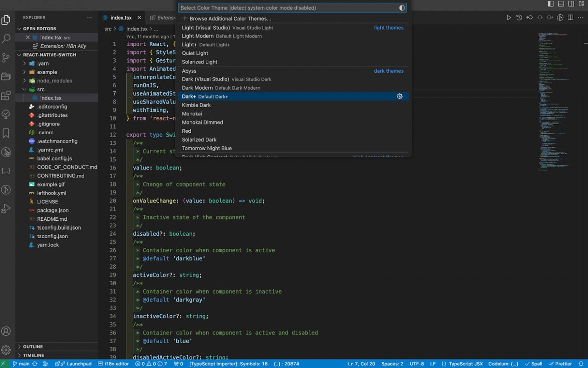
Task: Expand the node_modules folder
Action: click(57, 80)
